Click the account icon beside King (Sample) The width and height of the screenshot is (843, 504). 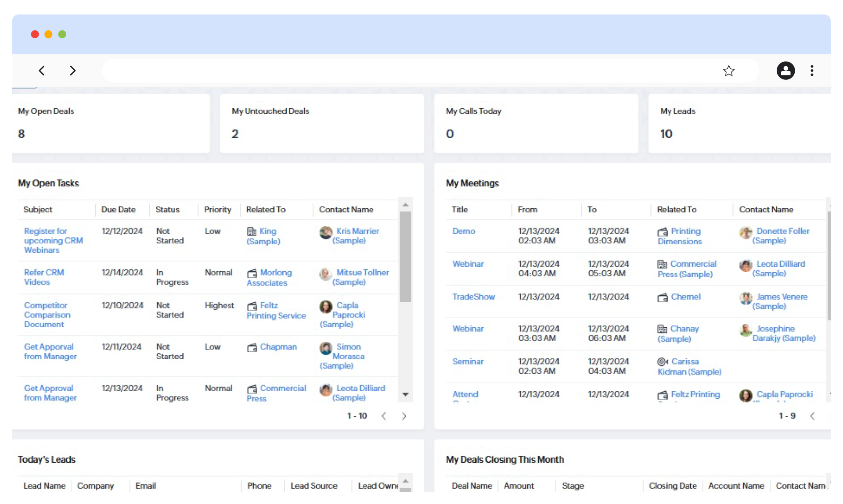pos(252,231)
